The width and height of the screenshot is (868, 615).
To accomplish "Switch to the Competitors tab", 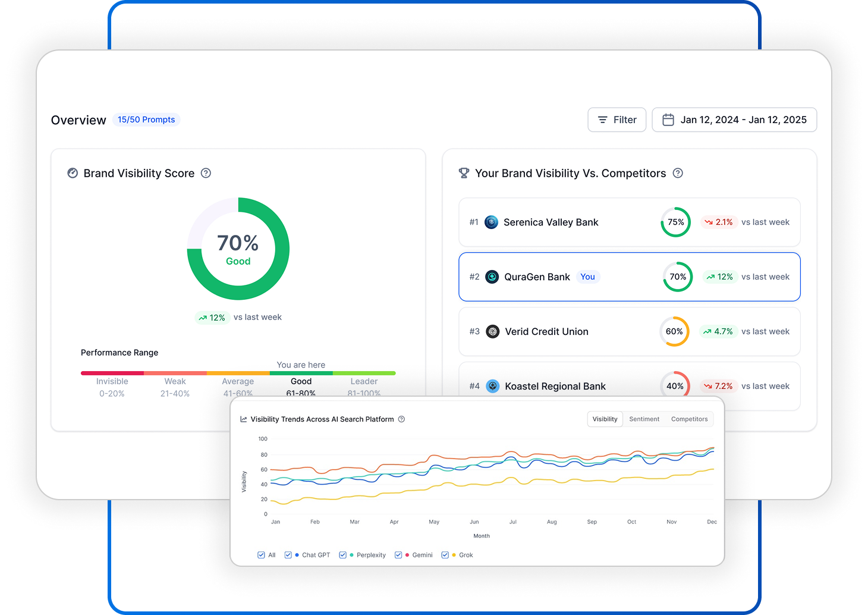I will click(689, 419).
